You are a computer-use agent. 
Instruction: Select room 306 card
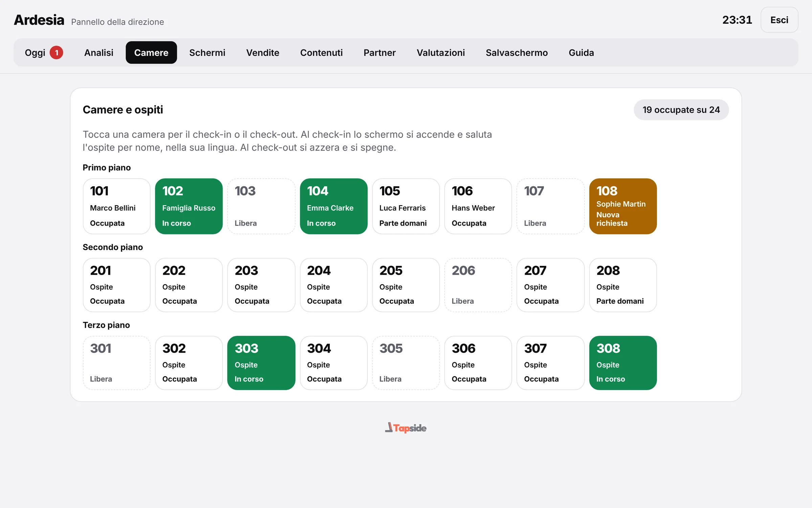point(478,363)
